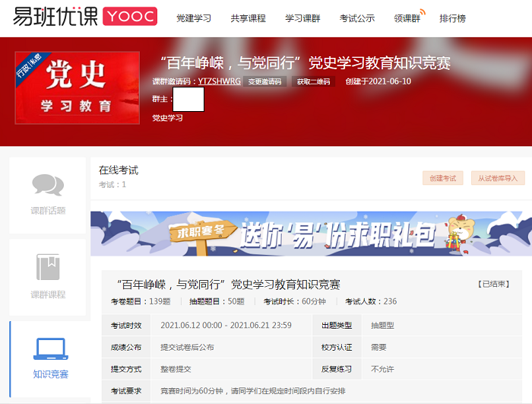The height and width of the screenshot is (404, 532).
Task: Click 从试卷库导入 button
Action: coord(497,178)
